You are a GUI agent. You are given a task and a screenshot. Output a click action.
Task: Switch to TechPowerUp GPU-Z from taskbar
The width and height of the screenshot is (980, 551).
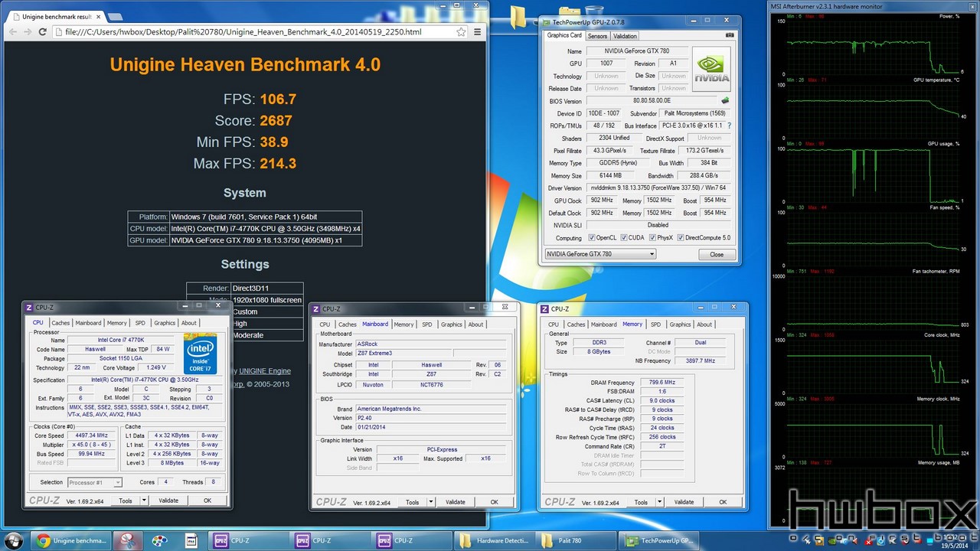(x=658, y=540)
